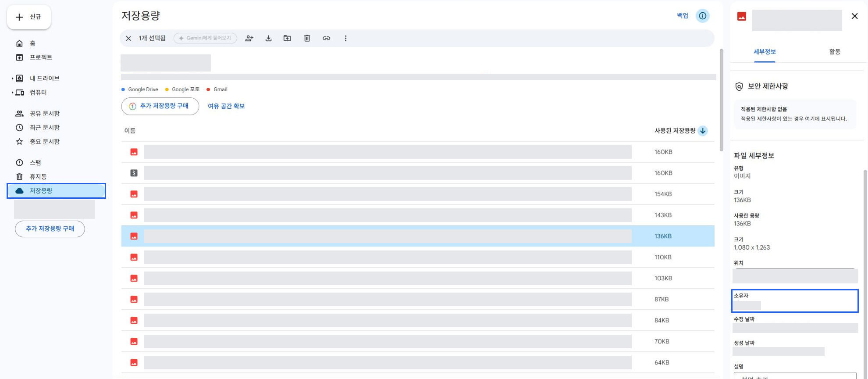Switch to the 활동 tab
Viewport: 868px width, 379px height.
835,52
